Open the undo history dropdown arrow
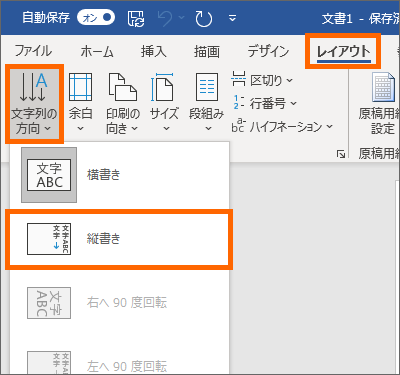This screenshot has width=400, height=375. click(181, 18)
